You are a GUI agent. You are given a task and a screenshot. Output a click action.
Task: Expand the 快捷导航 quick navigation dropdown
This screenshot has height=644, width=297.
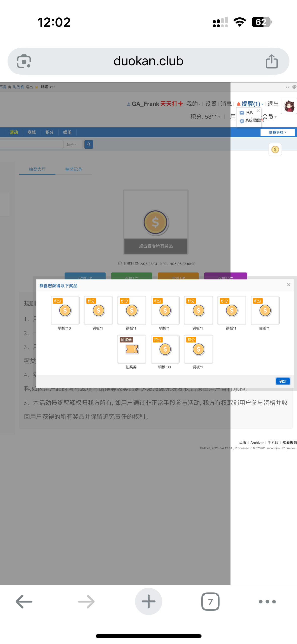pyautogui.click(x=277, y=132)
